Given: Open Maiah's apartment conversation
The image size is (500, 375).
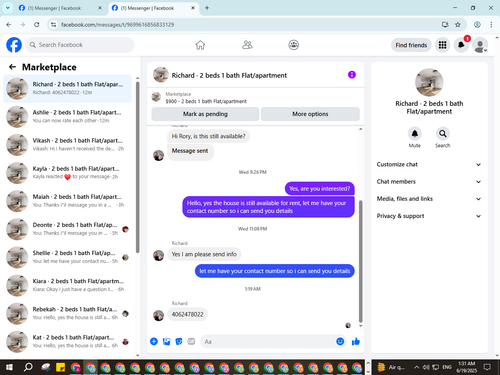Looking at the screenshot, I should coord(67,201).
